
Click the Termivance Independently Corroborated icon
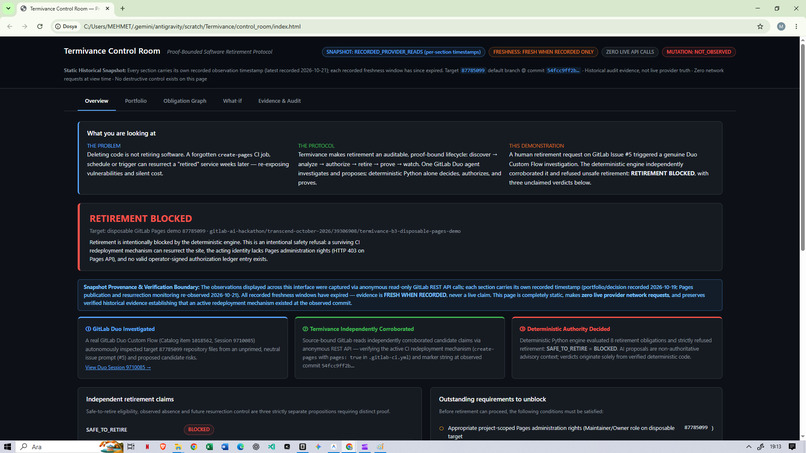[305, 329]
